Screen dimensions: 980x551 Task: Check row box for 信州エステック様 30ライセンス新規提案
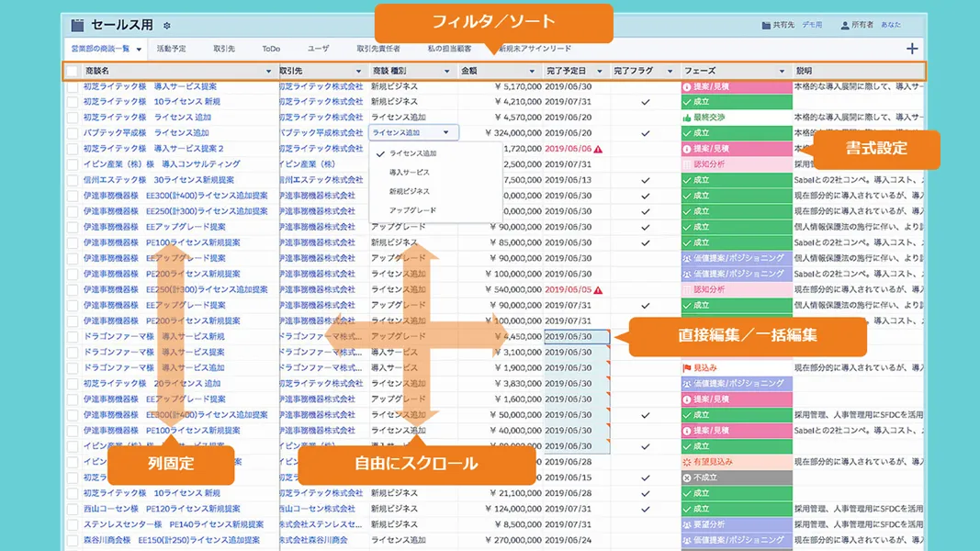73,180
